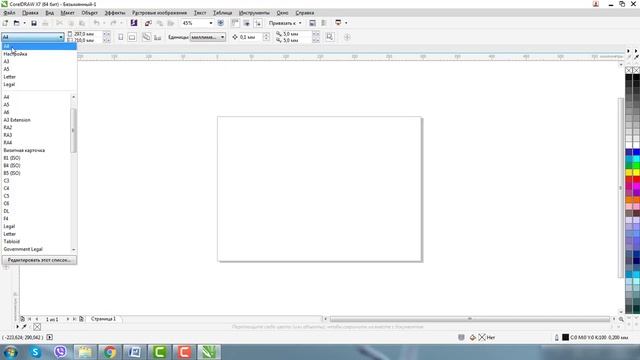Expand the arrow next to the Open icon
640x360 pixels.
24,23
